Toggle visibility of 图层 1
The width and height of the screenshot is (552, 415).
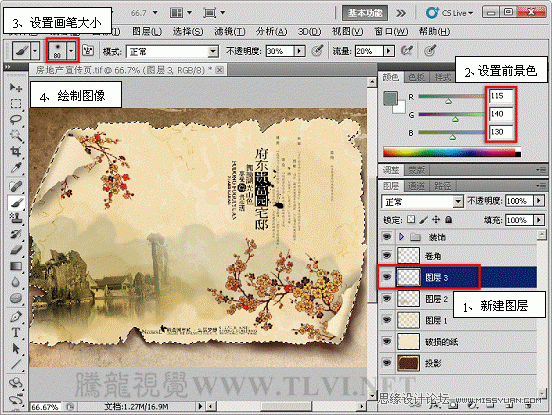pos(387,320)
